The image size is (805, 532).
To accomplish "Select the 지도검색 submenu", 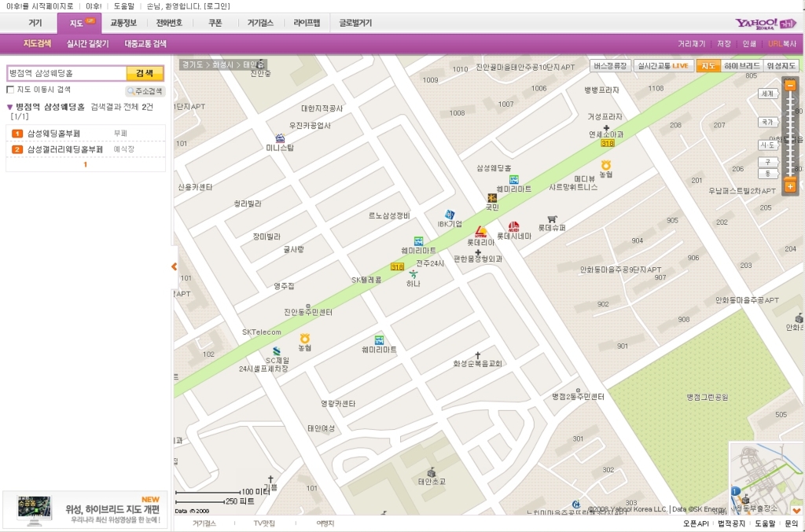I will point(38,43).
